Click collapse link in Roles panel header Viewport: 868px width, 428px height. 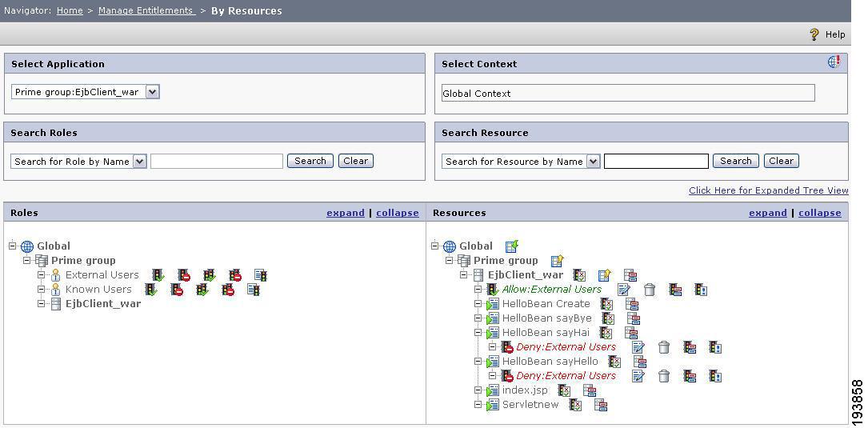tap(398, 213)
